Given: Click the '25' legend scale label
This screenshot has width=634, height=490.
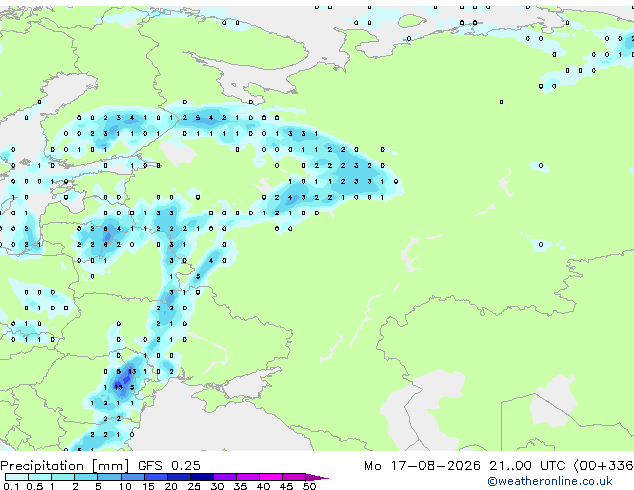Looking at the screenshot, I should tap(194, 486).
